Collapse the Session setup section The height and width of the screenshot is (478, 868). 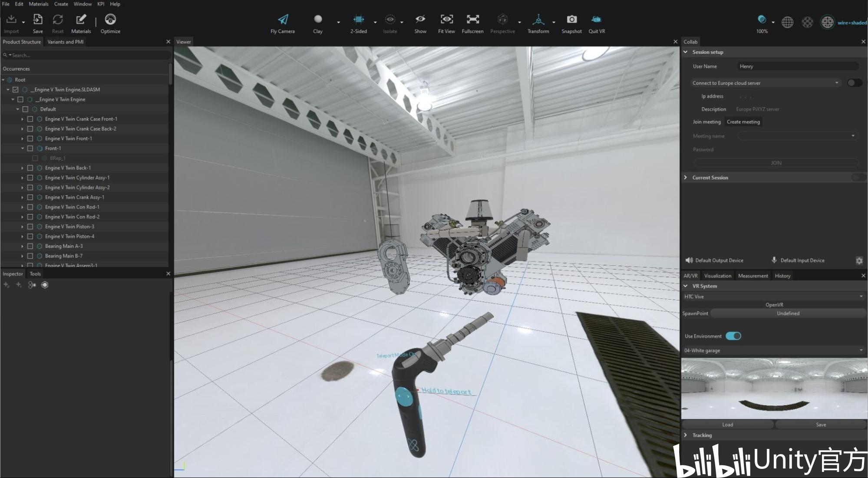click(686, 52)
